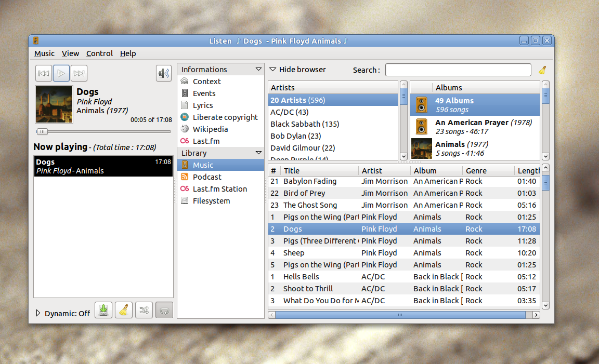Toggle shuffle mode
The width and height of the screenshot is (599, 364).
(144, 310)
